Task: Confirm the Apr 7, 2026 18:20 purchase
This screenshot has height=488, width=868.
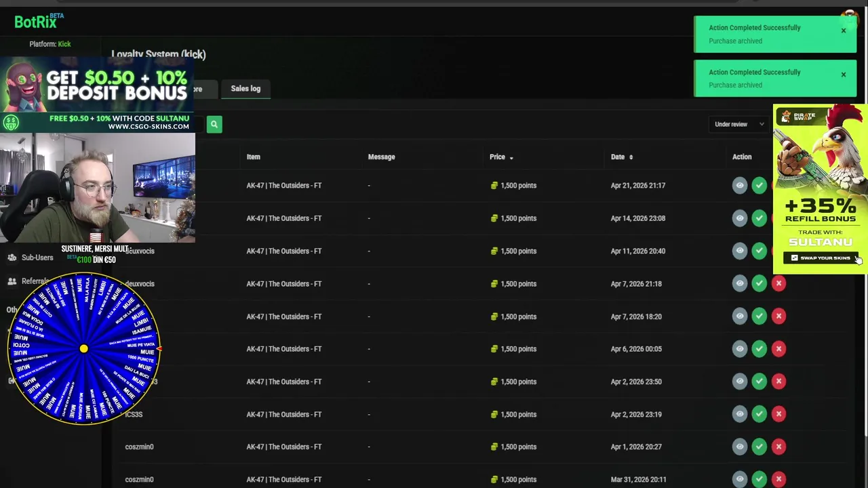Action: 759,316
